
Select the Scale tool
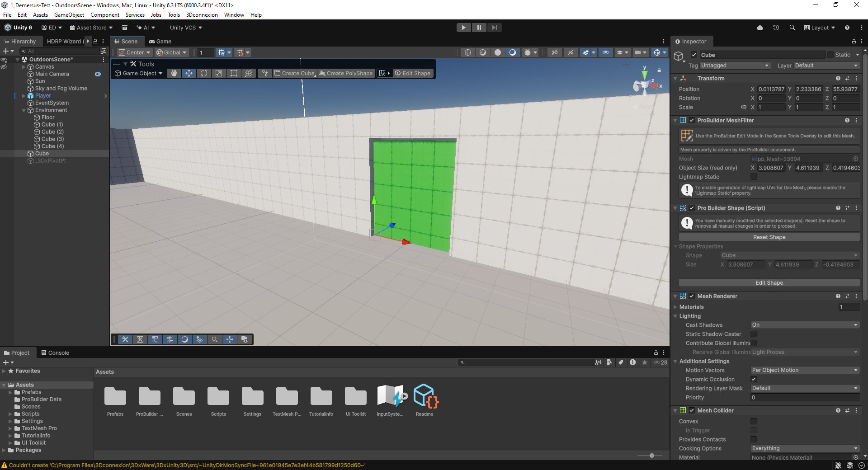[x=219, y=73]
